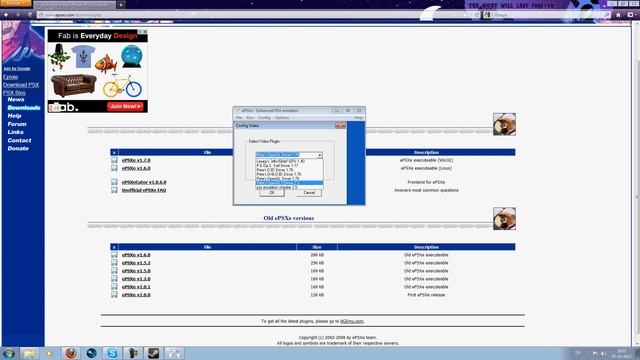The image size is (640, 360).
Task: Switch to Firefox in the taskbar
Action: point(71,353)
